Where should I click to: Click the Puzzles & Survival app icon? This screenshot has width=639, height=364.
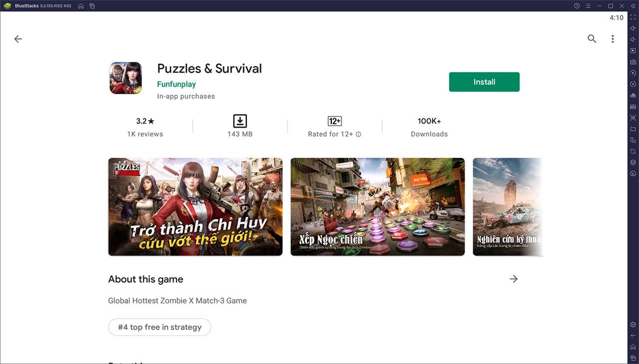point(126,78)
